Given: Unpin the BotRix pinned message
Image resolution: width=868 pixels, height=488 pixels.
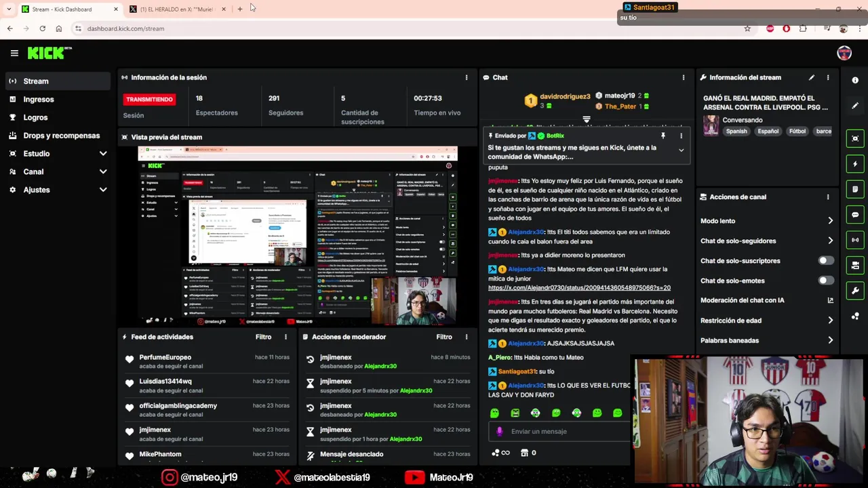Looking at the screenshot, I should 663,136.
